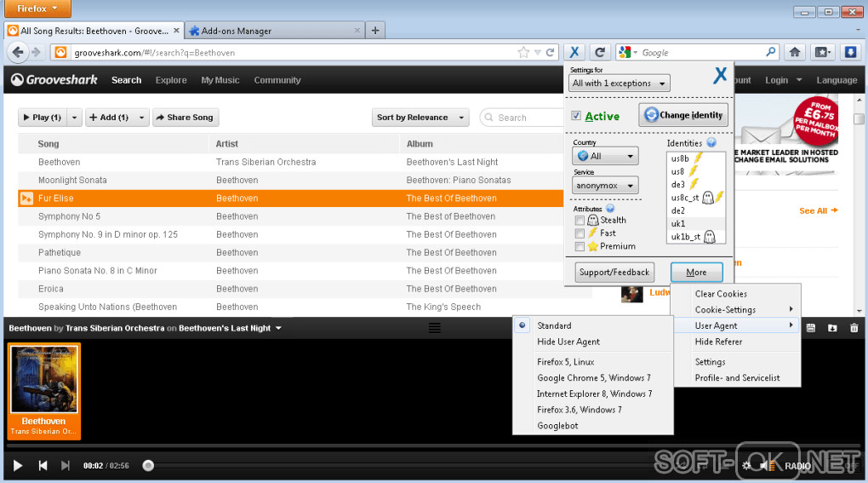
Task: Click the Google search magnifier icon
Action: coord(771,52)
